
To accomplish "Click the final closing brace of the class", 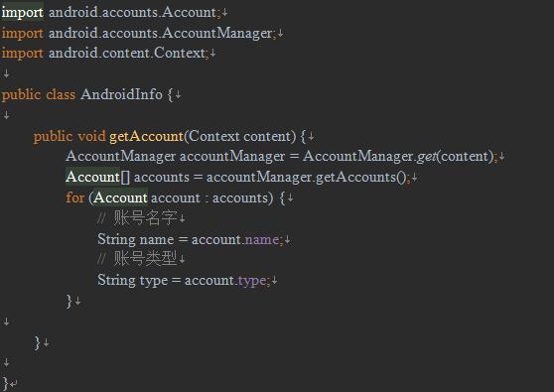I will coord(5,383).
